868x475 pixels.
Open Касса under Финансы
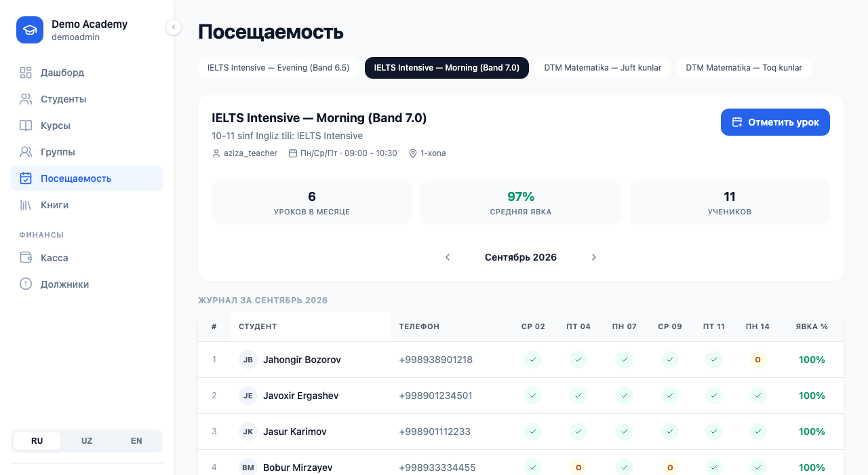tap(87, 258)
